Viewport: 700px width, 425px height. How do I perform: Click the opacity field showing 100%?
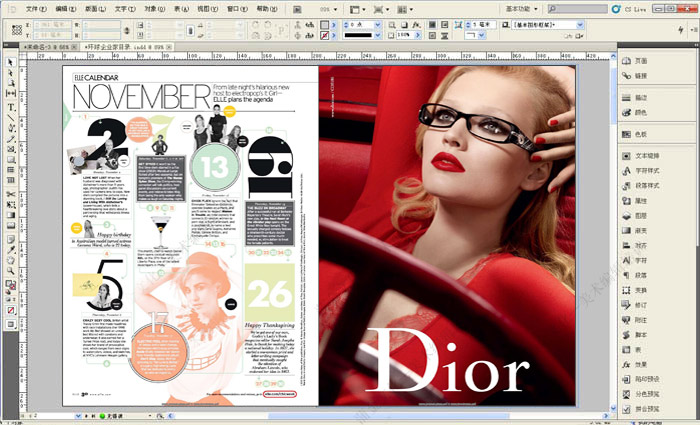pyautogui.click(x=404, y=35)
